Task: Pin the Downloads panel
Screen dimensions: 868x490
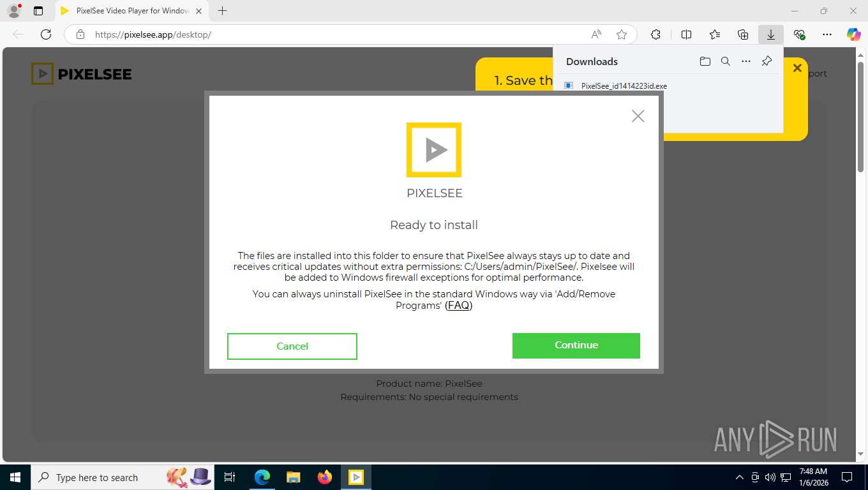Action: tap(767, 61)
